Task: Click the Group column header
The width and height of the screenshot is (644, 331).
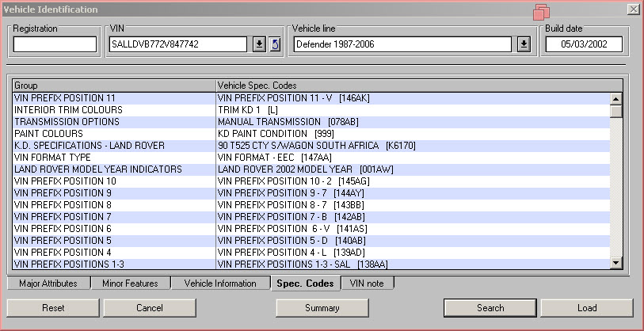Action: coord(114,86)
